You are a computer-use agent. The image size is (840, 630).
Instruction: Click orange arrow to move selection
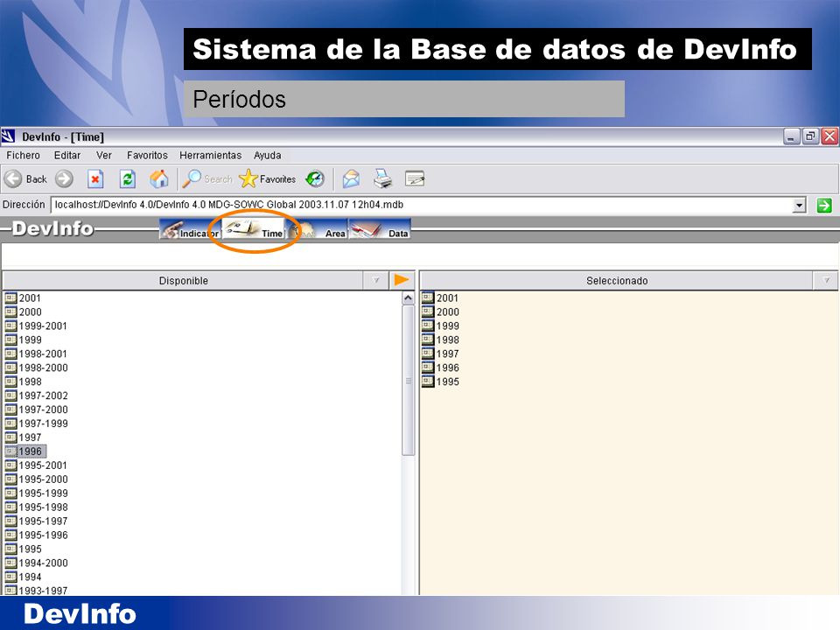click(402, 280)
